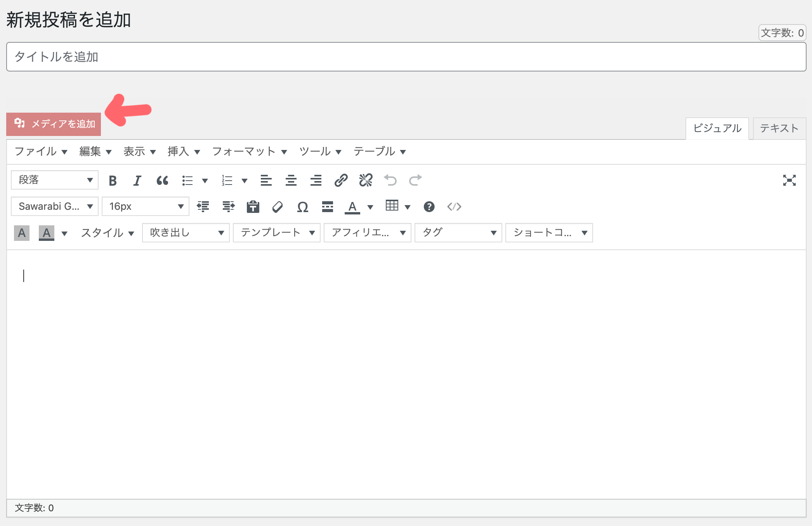Toggle paste as text clipboard icon
The height and width of the screenshot is (526, 812).
point(253,207)
